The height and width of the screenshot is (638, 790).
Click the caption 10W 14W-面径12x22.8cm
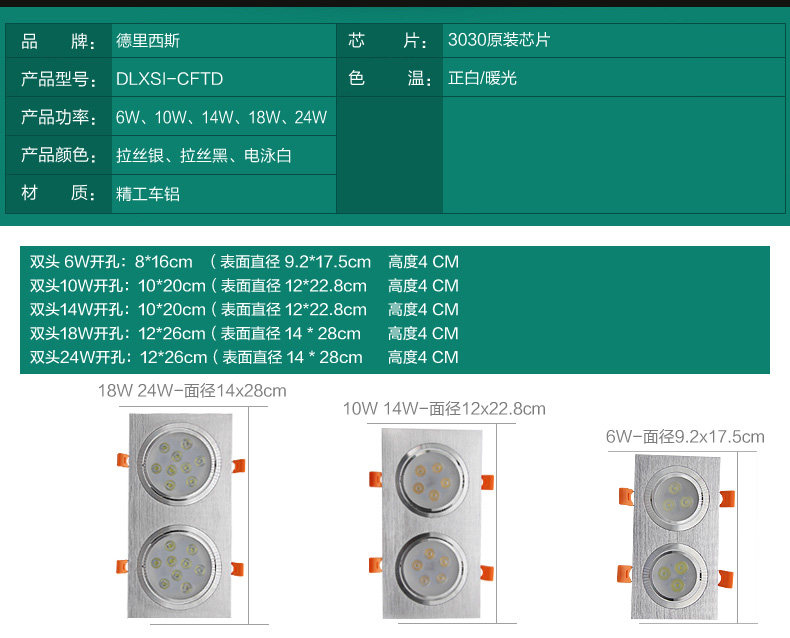pos(444,408)
